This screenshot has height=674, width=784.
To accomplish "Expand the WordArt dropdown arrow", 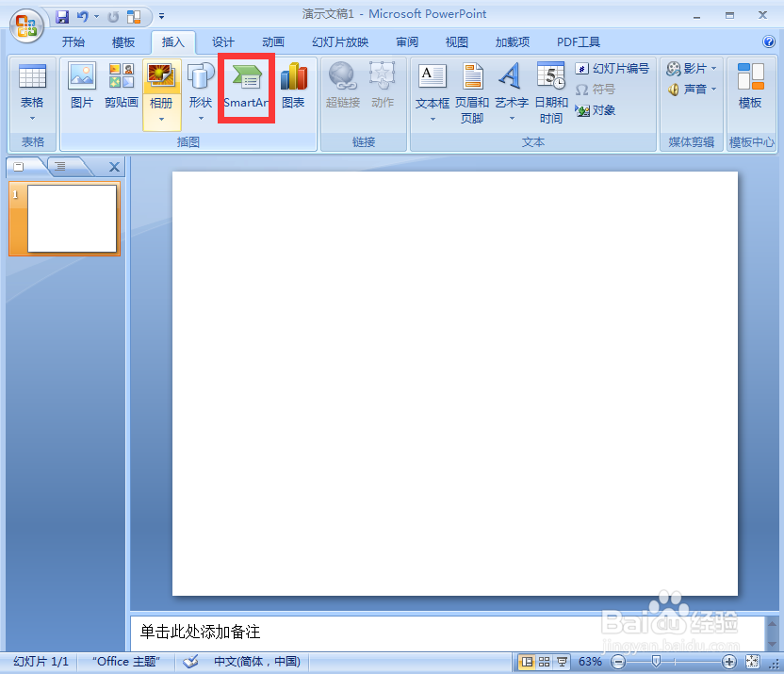I will coord(512,119).
